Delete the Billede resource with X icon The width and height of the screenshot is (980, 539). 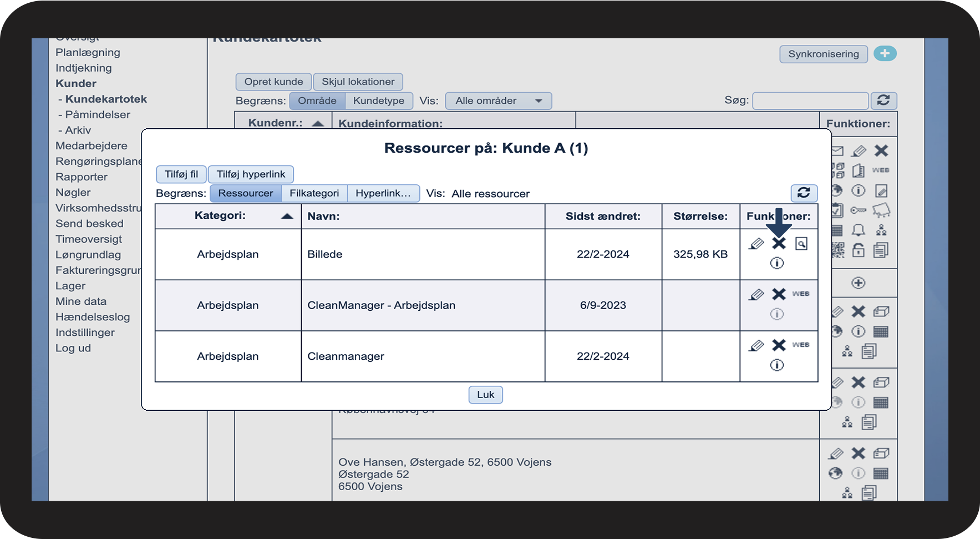coord(779,244)
